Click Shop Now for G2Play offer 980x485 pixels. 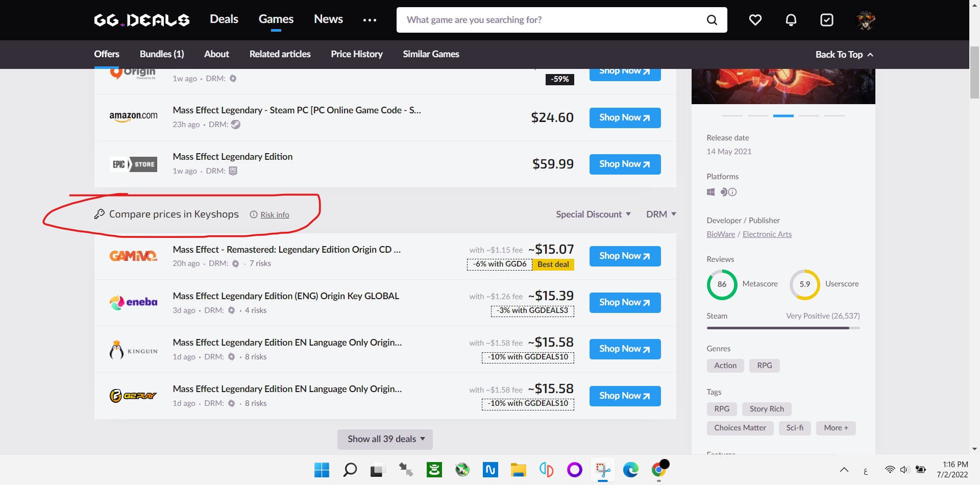coord(625,396)
